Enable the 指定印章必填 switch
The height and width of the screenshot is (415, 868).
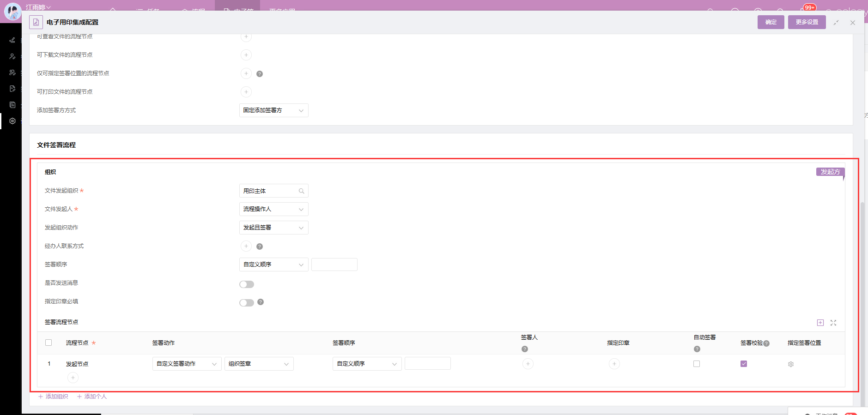pos(246,303)
